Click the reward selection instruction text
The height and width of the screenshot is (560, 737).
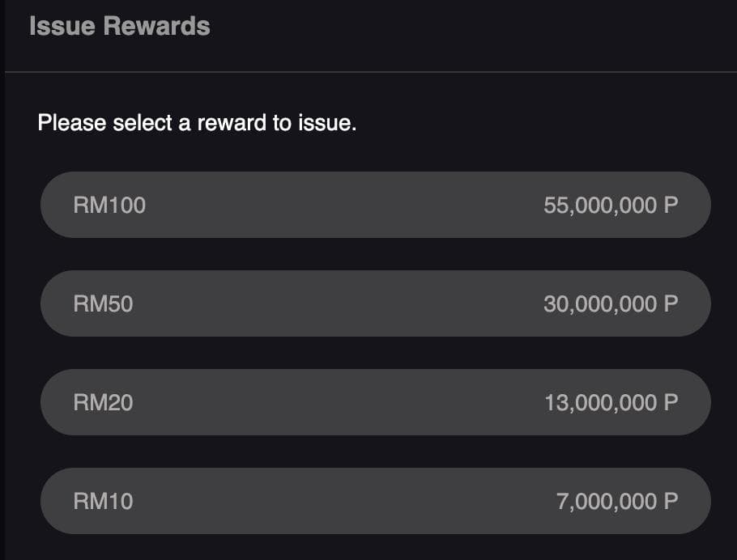(197, 123)
